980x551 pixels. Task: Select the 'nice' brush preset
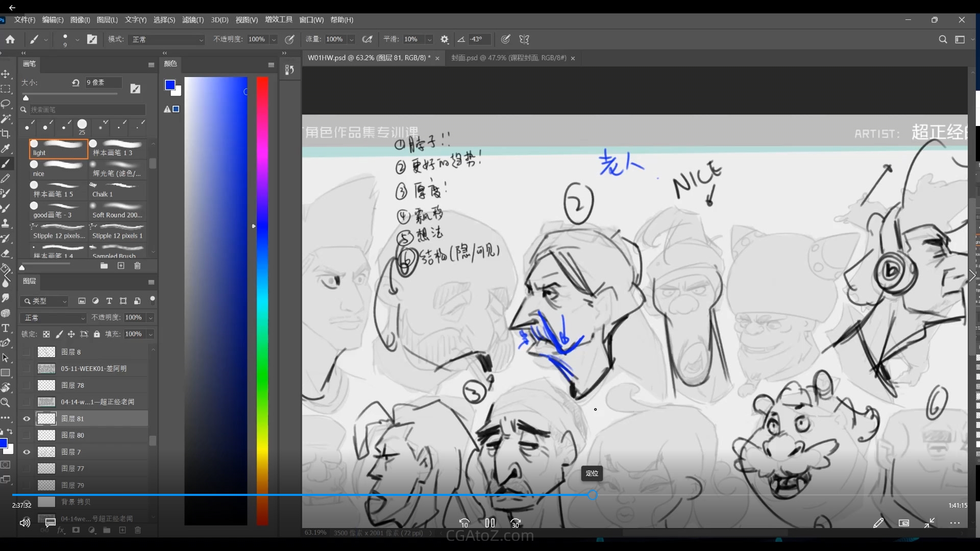58,169
